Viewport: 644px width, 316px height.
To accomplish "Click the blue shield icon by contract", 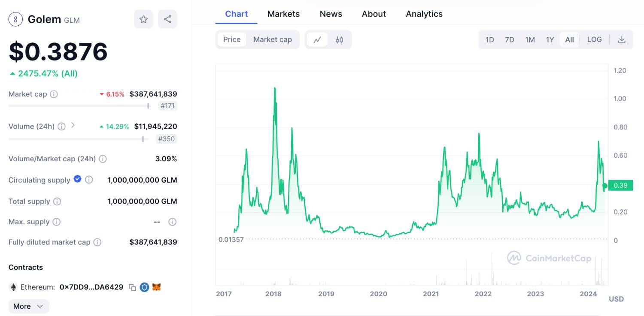I will (x=144, y=287).
